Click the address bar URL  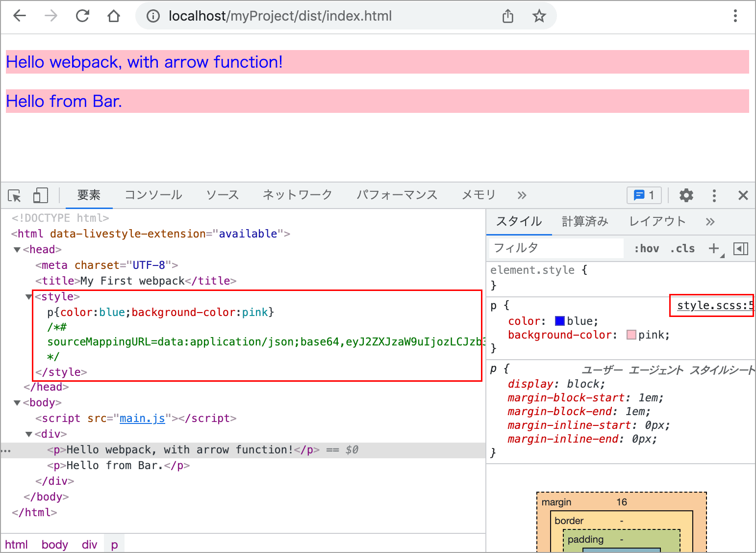[280, 16]
